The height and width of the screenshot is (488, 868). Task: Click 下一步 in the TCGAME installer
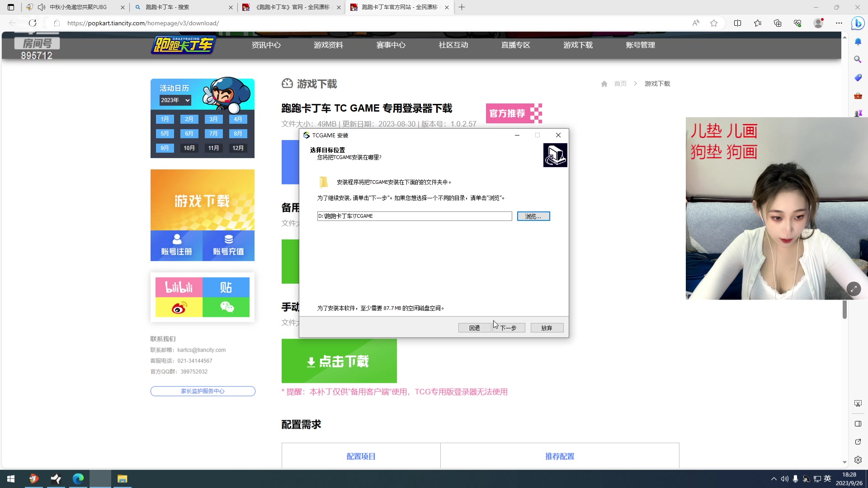[x=508, y=328]
